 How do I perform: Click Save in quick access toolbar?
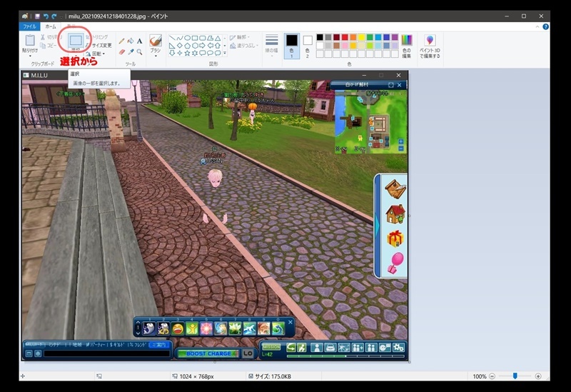[x=37, y=16]
